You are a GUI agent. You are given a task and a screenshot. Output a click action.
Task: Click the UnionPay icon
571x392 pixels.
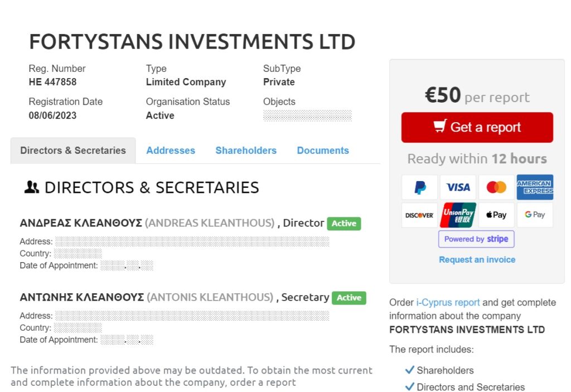458,215
